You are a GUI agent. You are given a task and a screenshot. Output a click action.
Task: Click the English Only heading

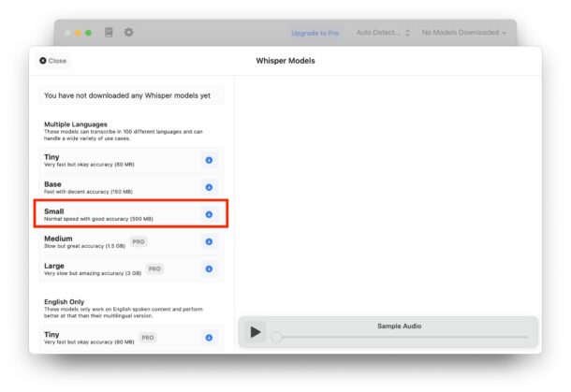64,302
